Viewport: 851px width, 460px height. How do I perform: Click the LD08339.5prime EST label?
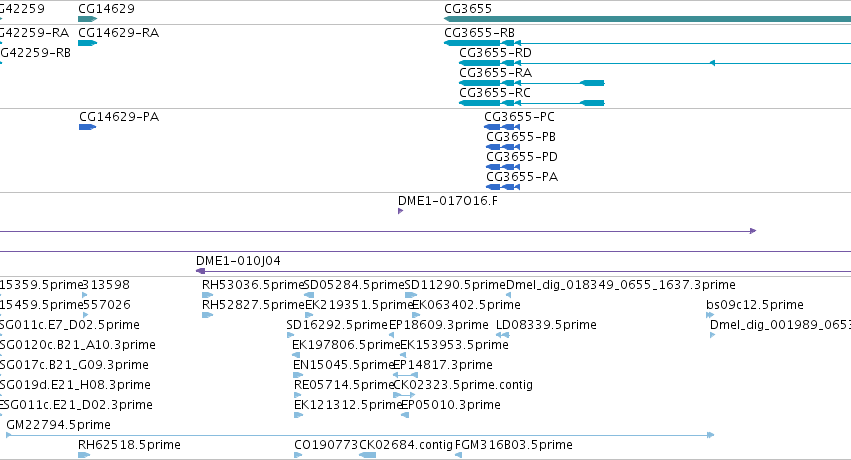tap(546, 325)
